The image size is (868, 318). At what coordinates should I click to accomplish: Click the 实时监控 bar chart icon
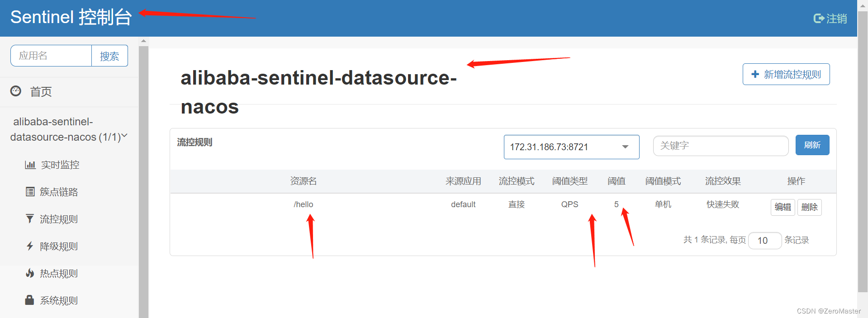click(30, 165)
